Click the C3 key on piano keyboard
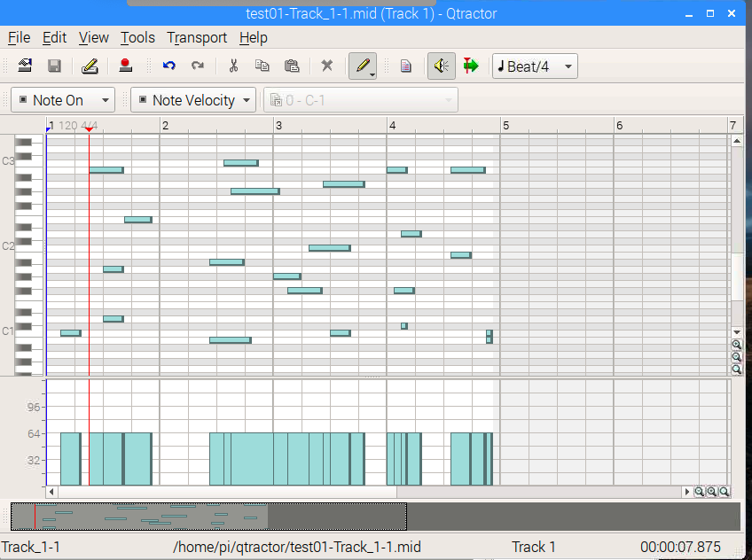This screenshot has width=752, height=560. [30, 163]
